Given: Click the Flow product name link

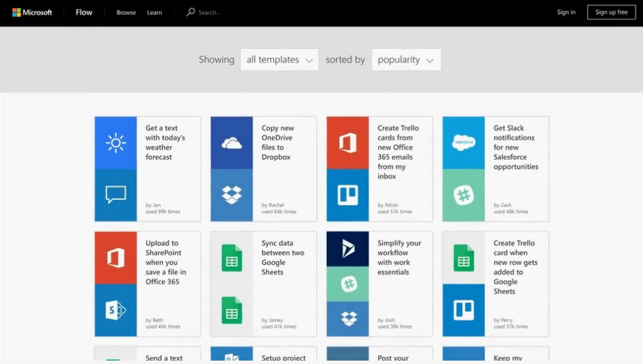Looking at the screenshot, I should (x=84, y=12).
